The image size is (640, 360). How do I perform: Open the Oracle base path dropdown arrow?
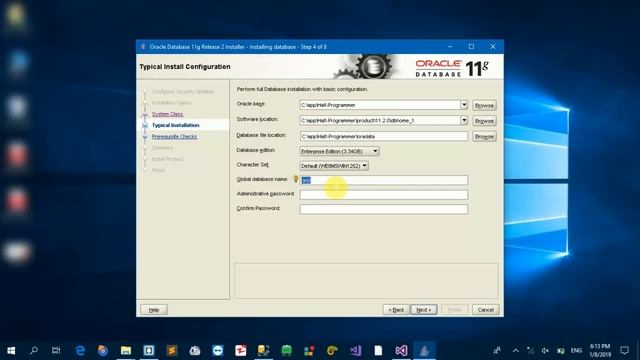point(464,105)
